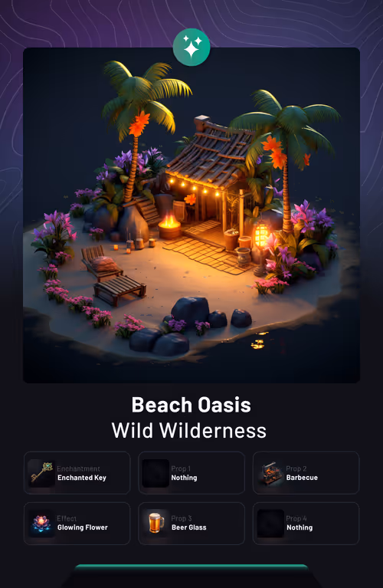
Task: Click the empty Prop 4 icon slot
Action: coord(270,523)
